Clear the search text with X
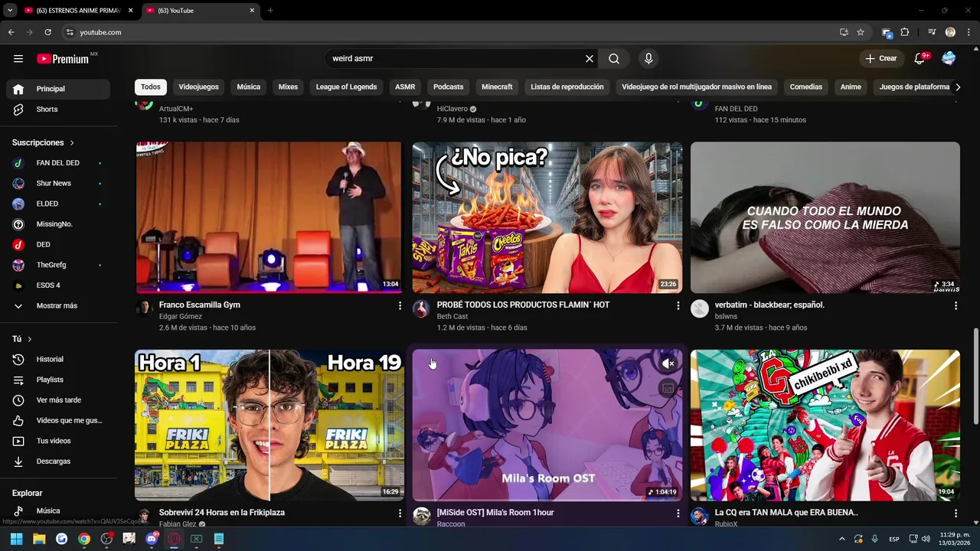 click(590, 59)
